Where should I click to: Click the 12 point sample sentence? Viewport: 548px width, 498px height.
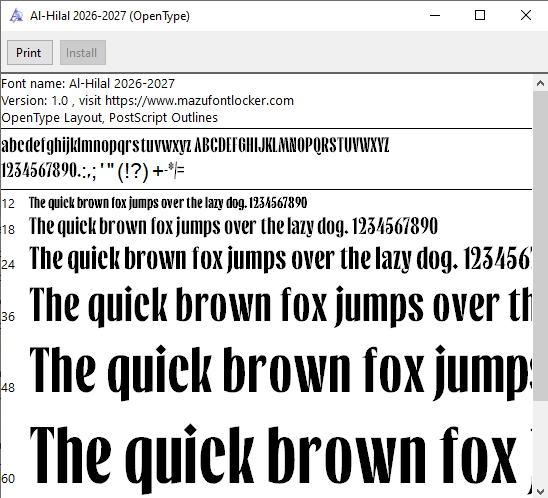(168, 203)
